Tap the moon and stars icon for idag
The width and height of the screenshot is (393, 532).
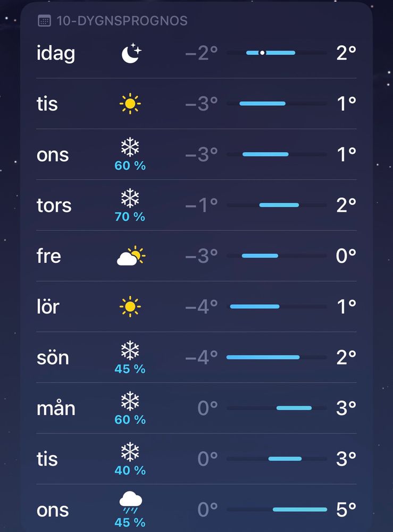(x=131, y=53)
